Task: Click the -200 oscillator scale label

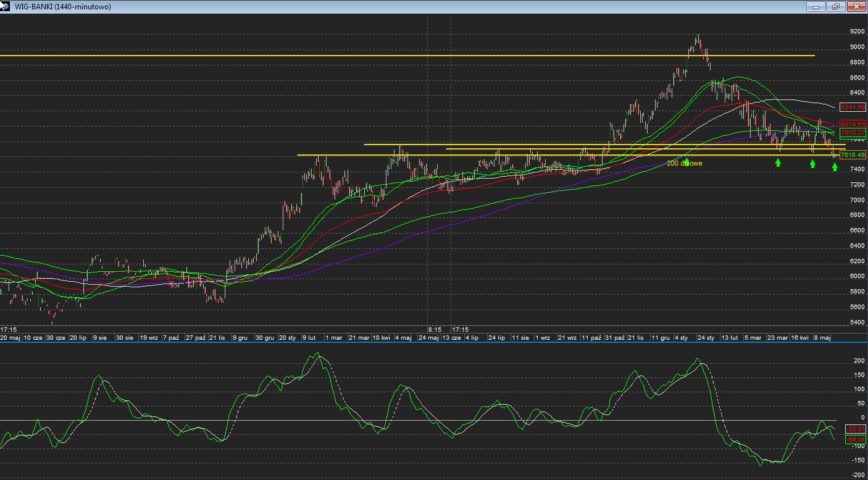Action: 858,475
